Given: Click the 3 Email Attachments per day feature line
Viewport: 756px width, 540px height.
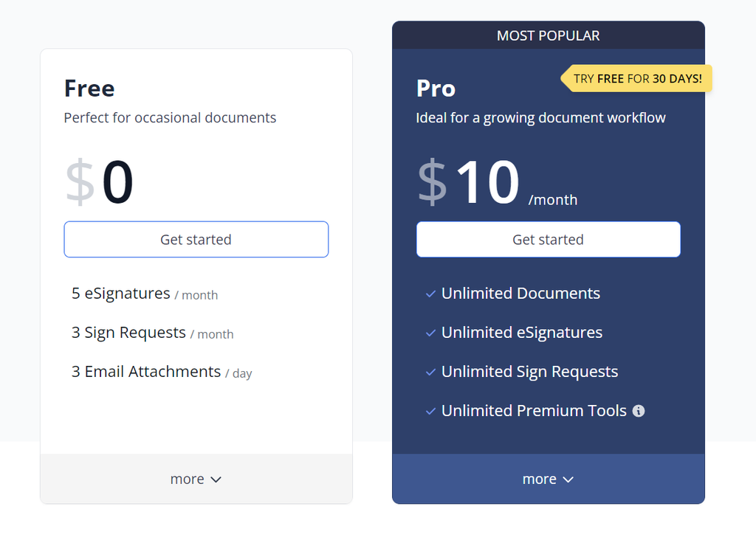Looking at the screenshot, I should coord(162,372).
